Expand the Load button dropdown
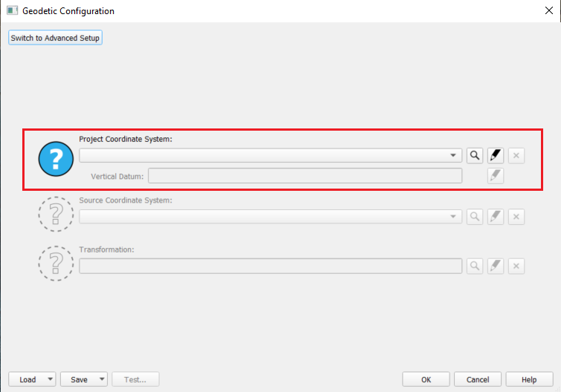 click(x=50, y=379)
